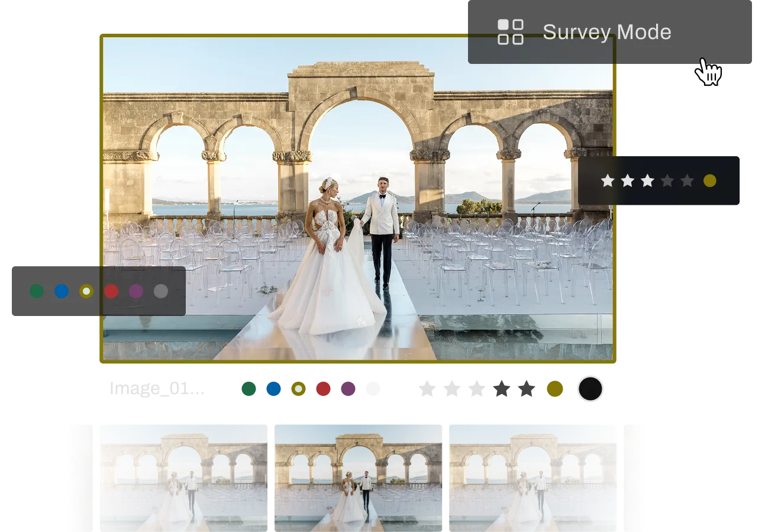Click the black circle button in toolbar
The image size is (765, 532).
point(590,389)
